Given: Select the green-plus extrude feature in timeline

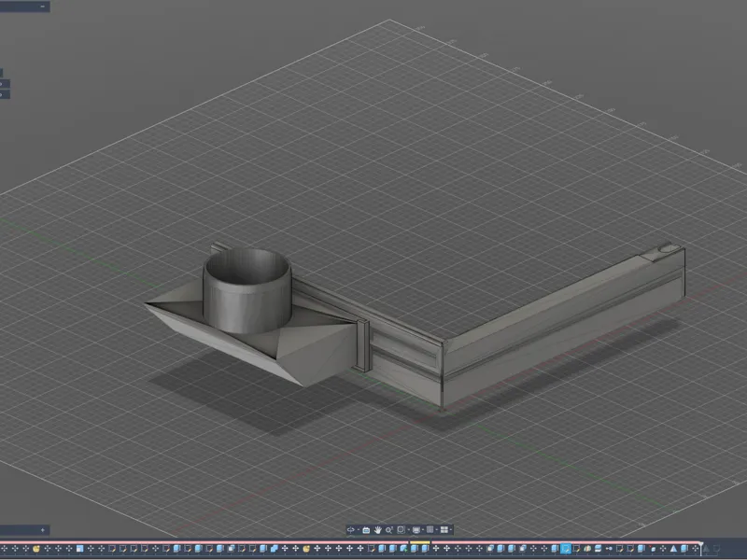Looking at the screenshot, I should (x=404, y=549).
